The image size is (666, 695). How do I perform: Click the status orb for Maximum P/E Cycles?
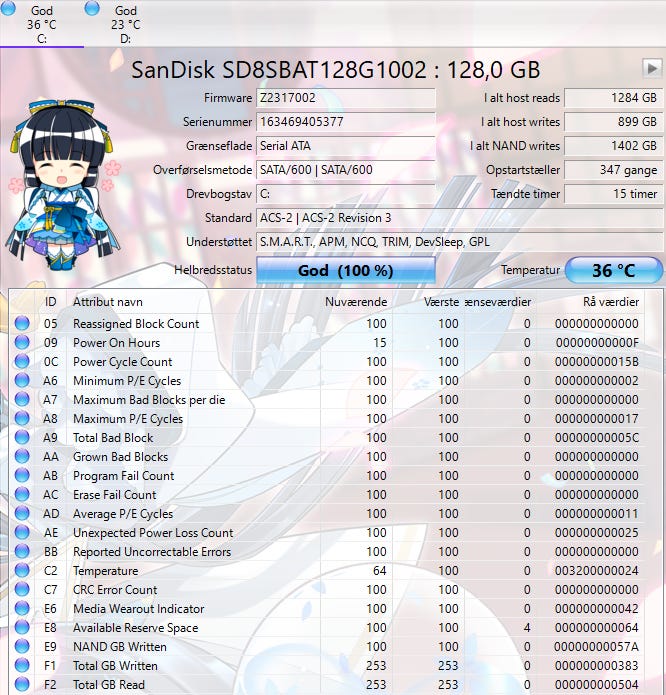click(x=22, y=418)
